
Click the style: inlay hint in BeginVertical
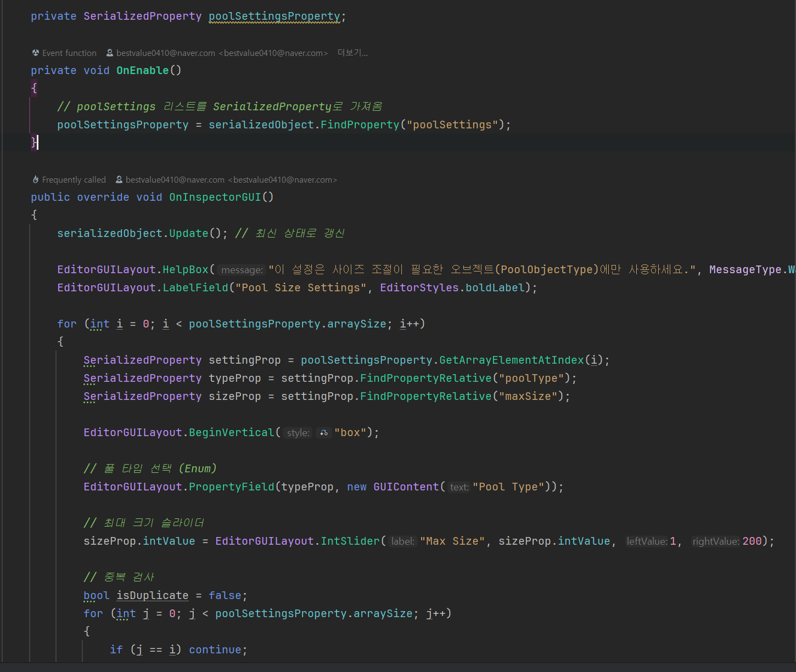298,433
